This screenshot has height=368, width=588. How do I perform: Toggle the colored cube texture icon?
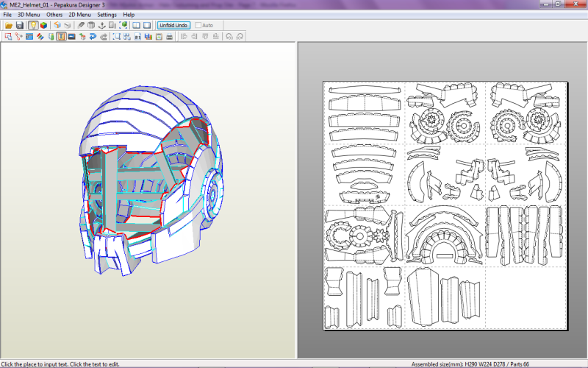coord(44,25)
